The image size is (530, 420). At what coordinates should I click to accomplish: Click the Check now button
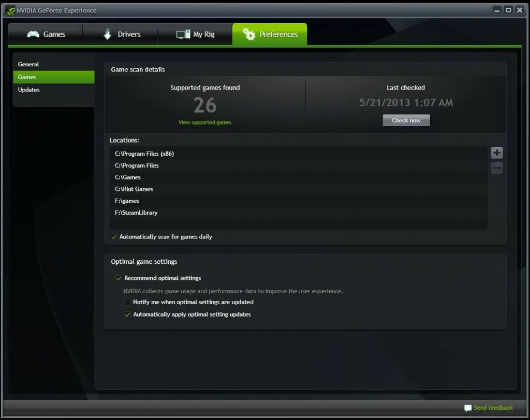pyautogui.click(x=406, y=121)
